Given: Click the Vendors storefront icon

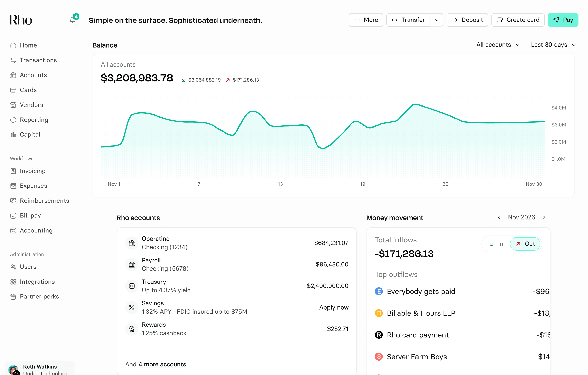Looking at the screenshot, I should 13,105.
